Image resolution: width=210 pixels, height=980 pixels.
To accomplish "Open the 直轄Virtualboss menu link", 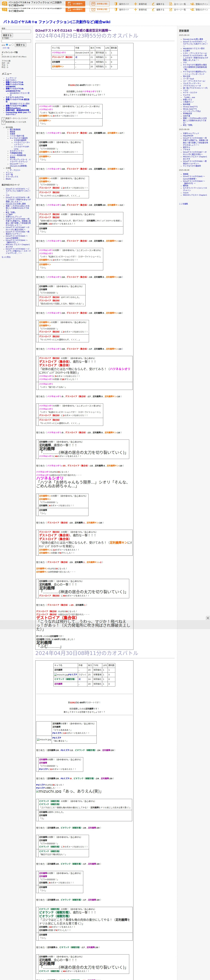I will [x=13, y=108].
